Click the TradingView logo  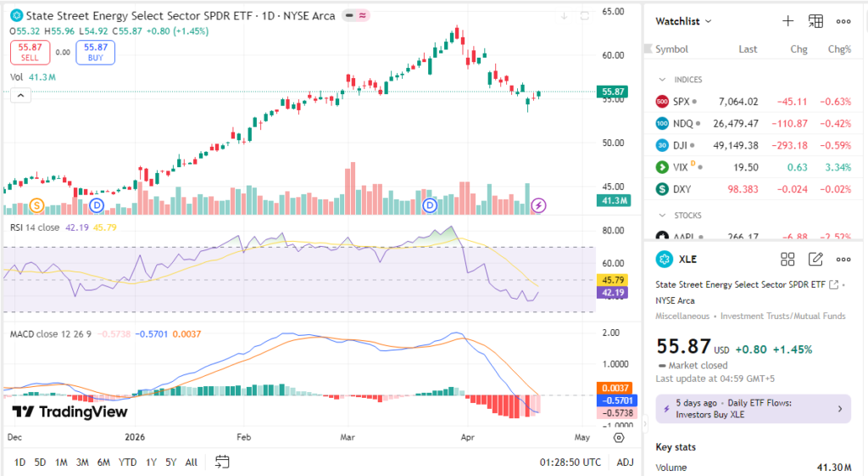(70, 412)
